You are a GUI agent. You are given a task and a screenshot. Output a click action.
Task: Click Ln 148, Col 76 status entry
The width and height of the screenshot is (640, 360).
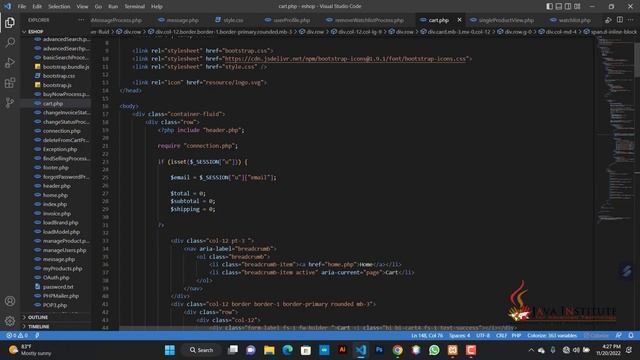point(427,336)
